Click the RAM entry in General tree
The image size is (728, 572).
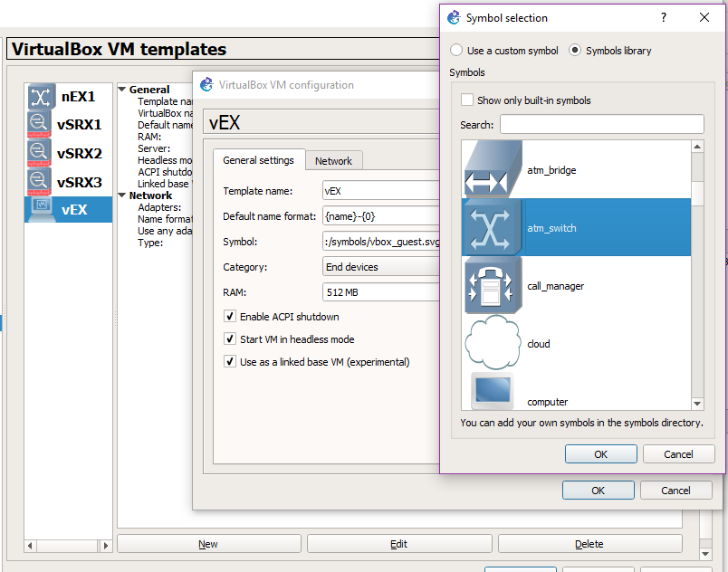point(149,137)
